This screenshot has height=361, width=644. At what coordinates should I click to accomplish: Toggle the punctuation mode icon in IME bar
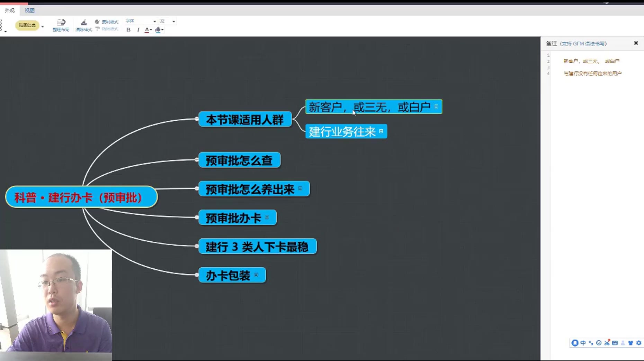pyautogui.click(x=591, y=343)
